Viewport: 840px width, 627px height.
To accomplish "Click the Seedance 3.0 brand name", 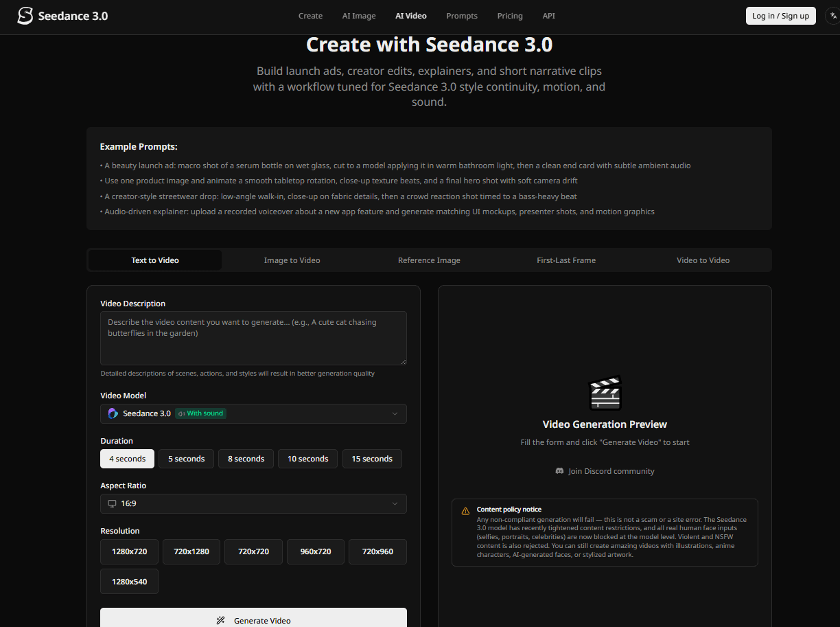I will 73,16.
